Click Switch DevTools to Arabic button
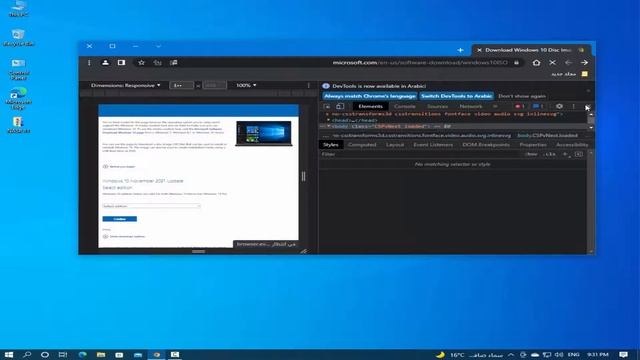The width and height of the screenshot is (640, 360). pos(456,96)
